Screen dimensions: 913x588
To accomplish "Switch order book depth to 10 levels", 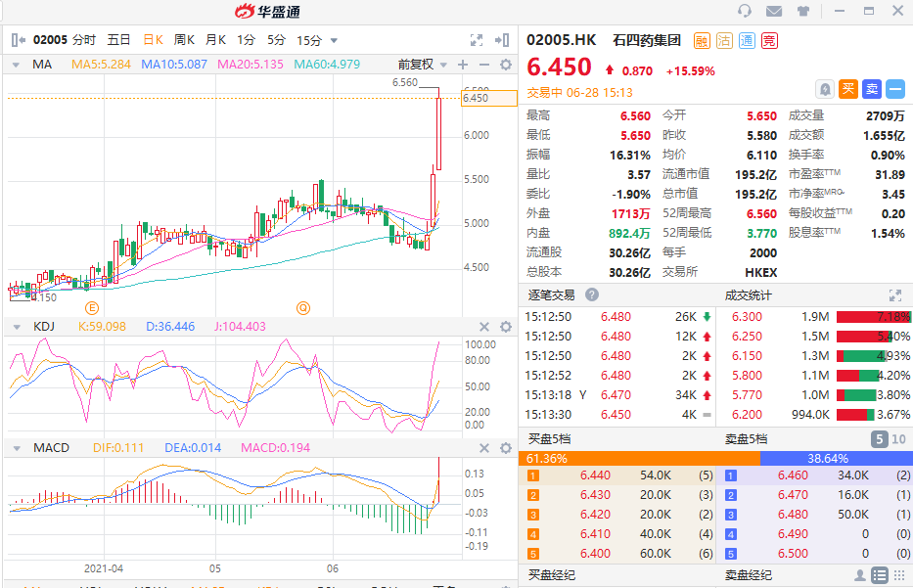I will (x=899, y=439).
